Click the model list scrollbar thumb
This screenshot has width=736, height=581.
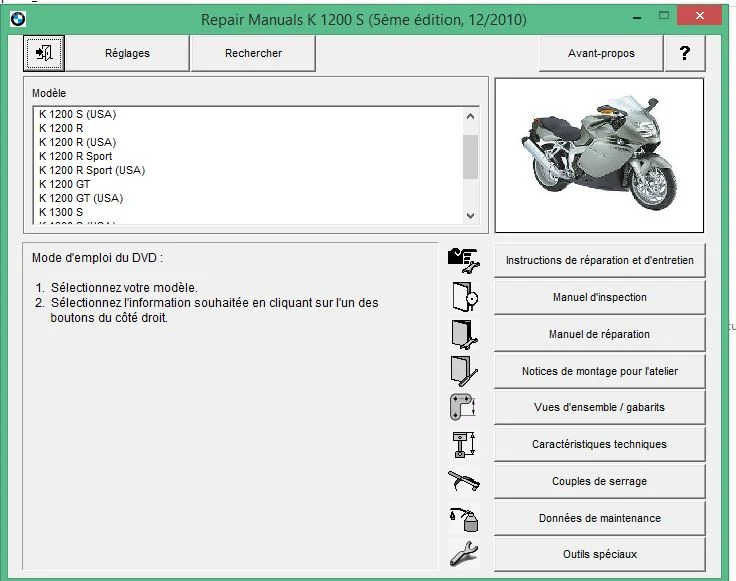click(x=470, y=157)
